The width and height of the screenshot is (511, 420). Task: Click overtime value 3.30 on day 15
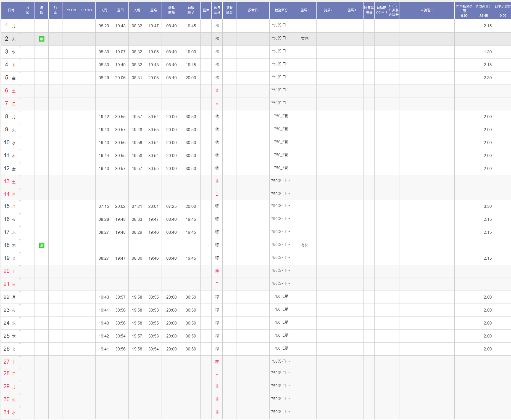(x=487, y=206)
